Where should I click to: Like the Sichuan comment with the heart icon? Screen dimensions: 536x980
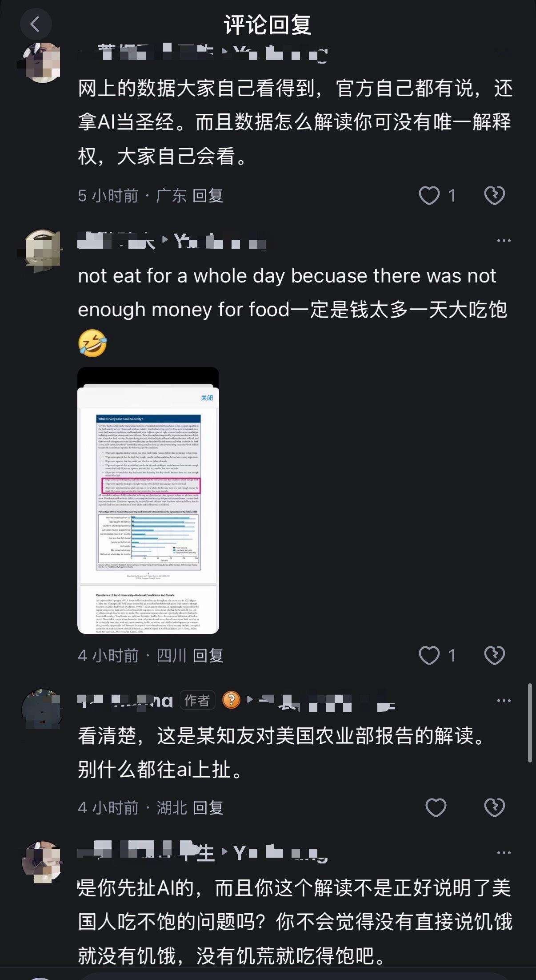429,655
